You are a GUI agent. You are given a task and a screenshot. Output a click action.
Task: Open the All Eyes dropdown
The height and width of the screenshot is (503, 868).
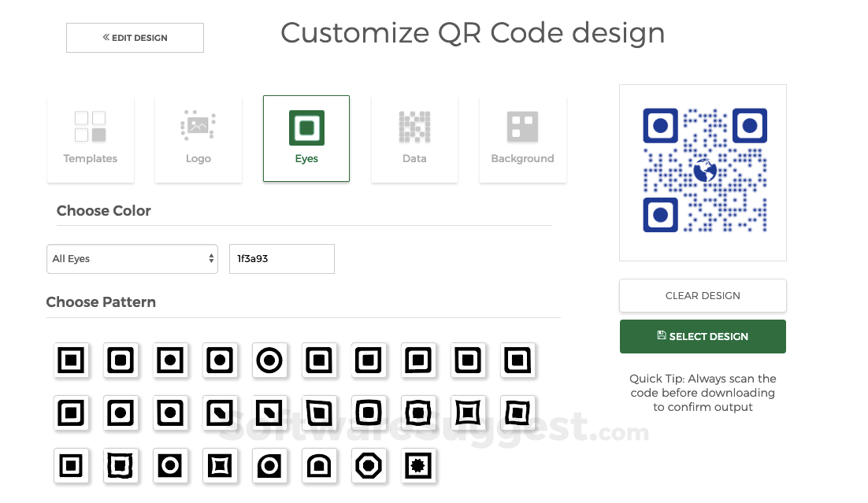[x=132, y=258]
